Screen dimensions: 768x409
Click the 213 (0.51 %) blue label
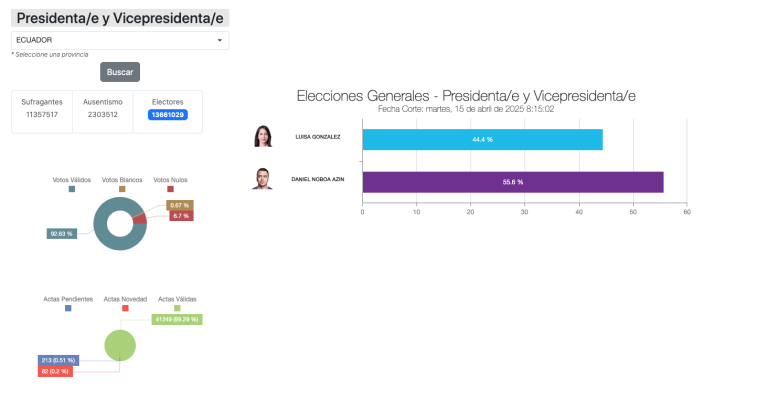(58, 361)
